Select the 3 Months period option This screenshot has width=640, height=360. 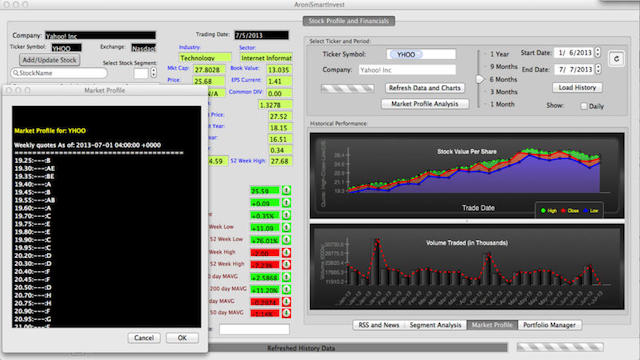[x=503, y=92]
